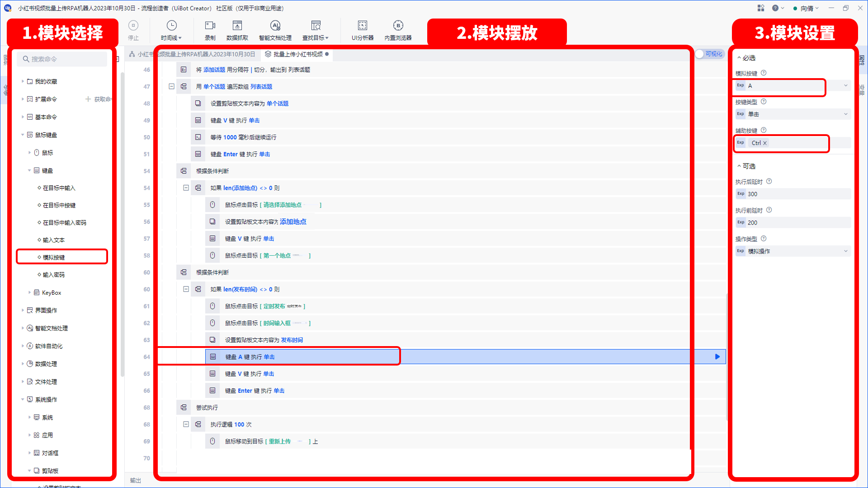Click help icon beside 执行前延时 label
The image size is (868, 488).
pyautogui.click(x=769, y=210)
